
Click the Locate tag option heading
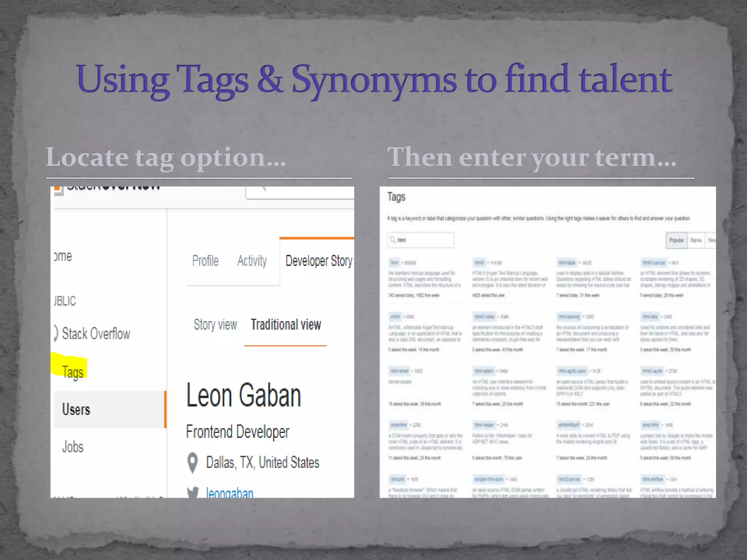pos(166,157)
